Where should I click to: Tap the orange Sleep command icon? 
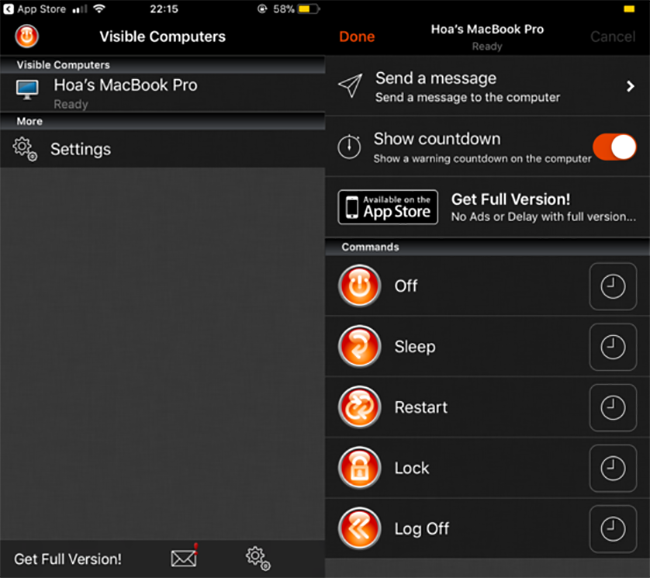tap(359, 347)
